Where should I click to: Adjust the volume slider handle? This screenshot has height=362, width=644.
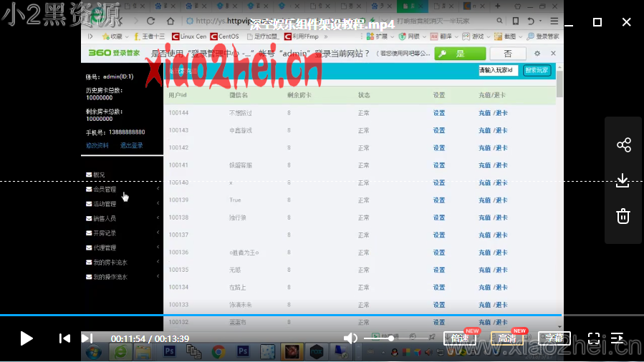pyautogui.click(x=391, y=338)
